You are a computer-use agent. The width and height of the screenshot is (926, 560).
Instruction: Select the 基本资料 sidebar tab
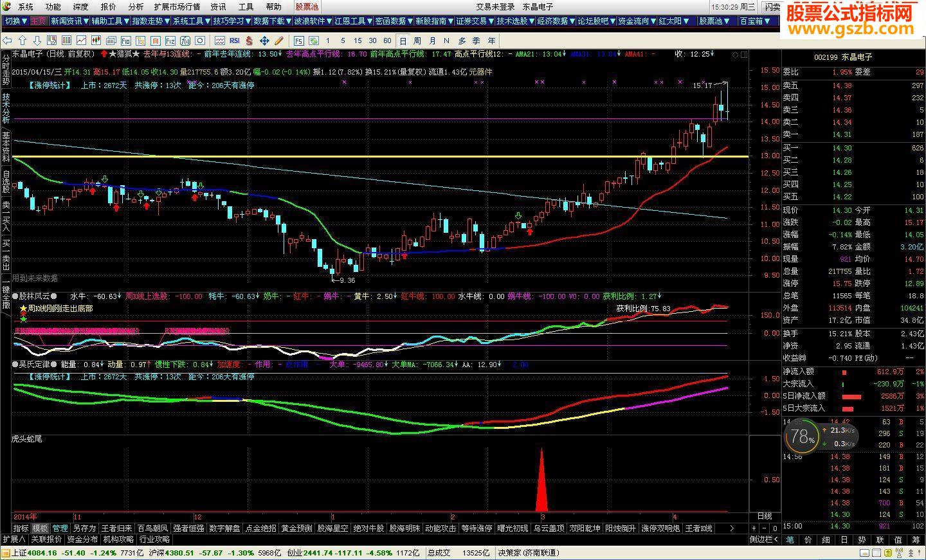(6, 147)
